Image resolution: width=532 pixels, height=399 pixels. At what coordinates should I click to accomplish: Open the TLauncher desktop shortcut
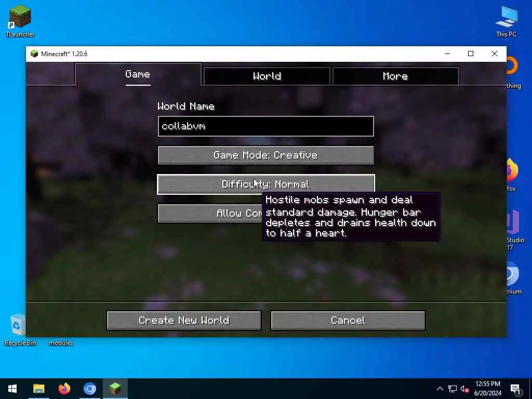20,21
